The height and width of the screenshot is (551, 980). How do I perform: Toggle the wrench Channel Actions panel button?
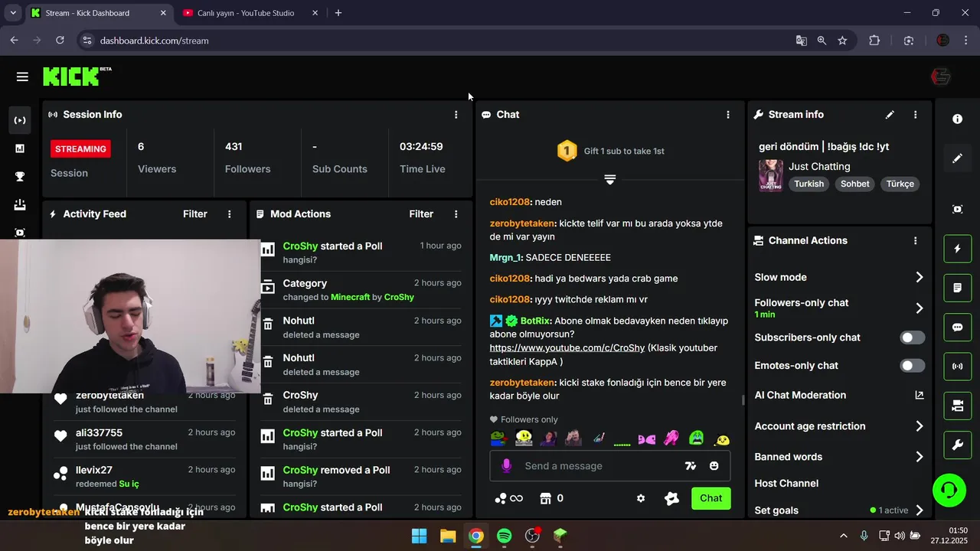957,445
